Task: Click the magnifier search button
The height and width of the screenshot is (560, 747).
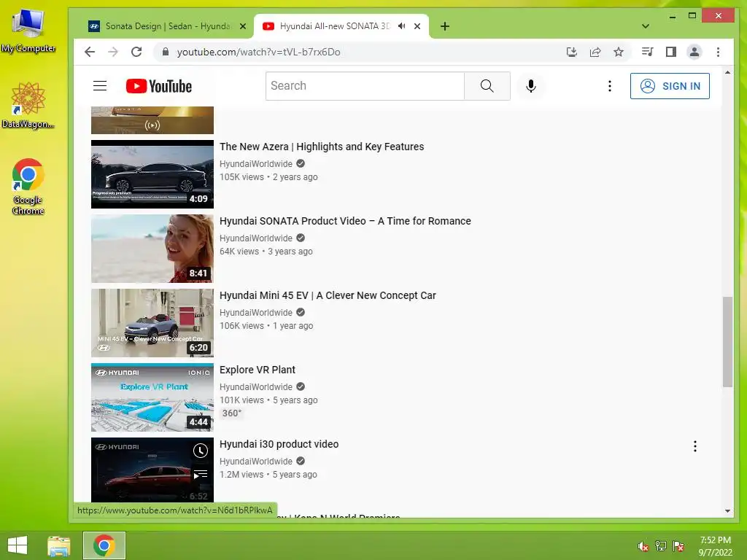Action: (487, 86)
